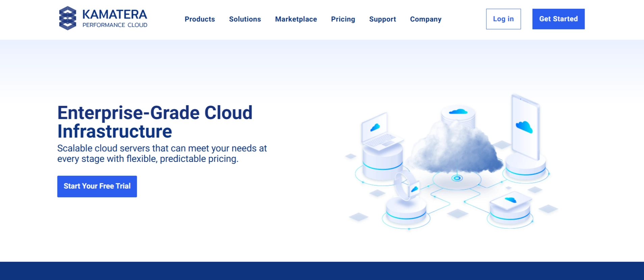Click the Kamatera Performance Cloud wordmark
Image resolution: width=644 pixels, height=280 pixels.
tap(115, 18)
